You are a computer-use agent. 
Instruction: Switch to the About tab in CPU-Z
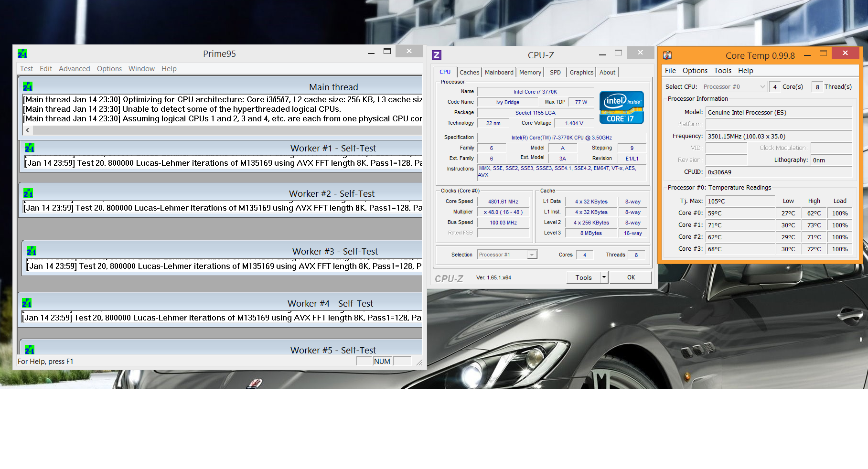pyautogui.click(x=608, y=72)
